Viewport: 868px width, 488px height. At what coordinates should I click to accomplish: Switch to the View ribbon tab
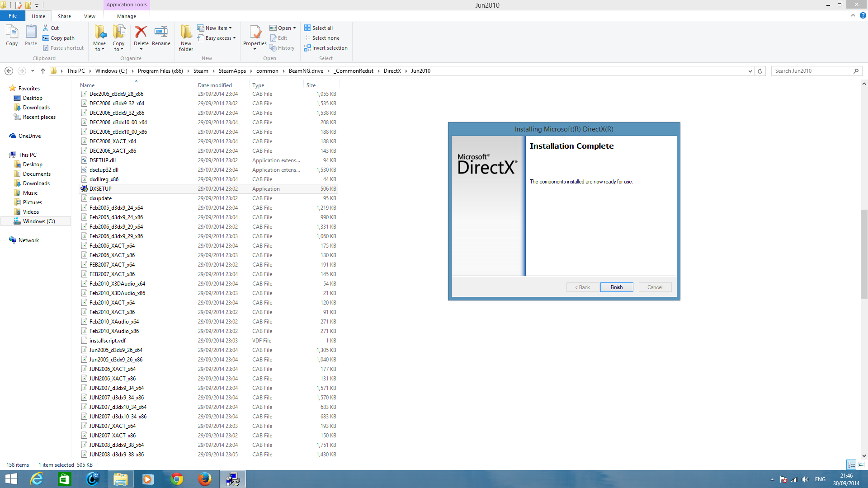[90, 16]
